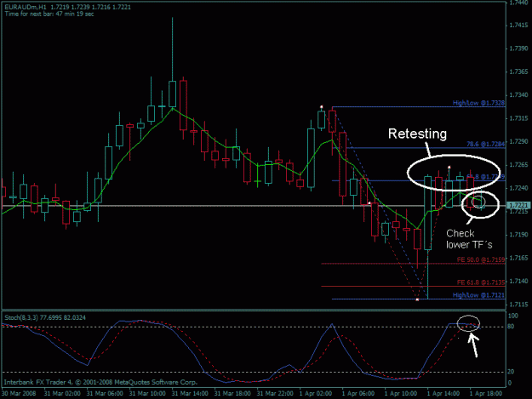Image resolution: width=532 pixels, height=399 pixels.
Task: Click the 80 level on stochastic scale
Action: pyautogui.click(x=511, y=327)
